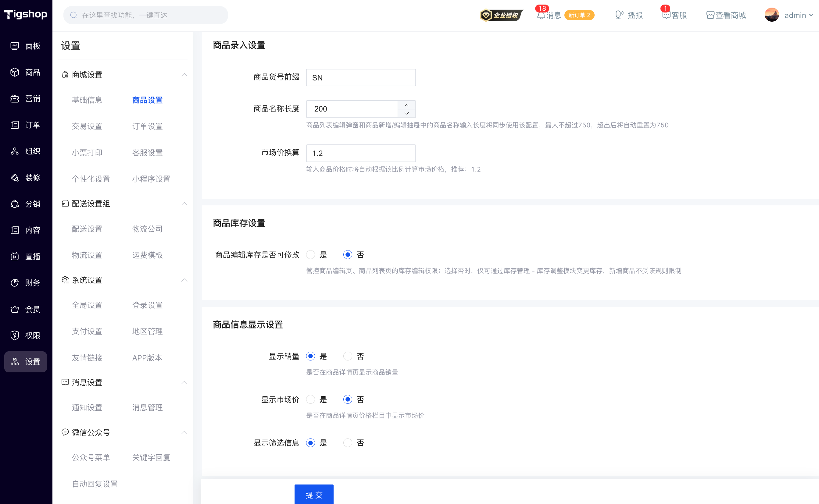Open the admin user dropdown

click(x=789, y=15)
